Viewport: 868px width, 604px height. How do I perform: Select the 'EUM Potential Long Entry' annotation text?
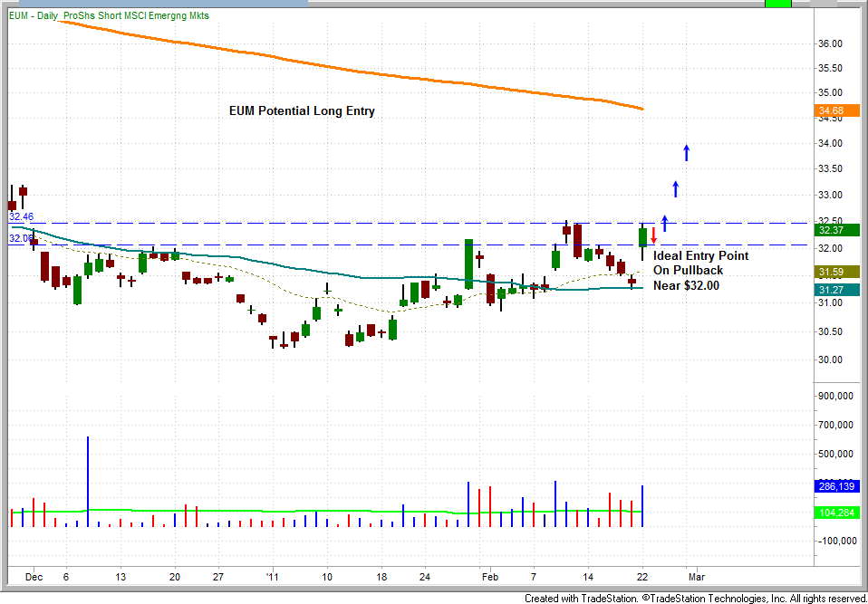pyautogui.click(x=303, y=111)
